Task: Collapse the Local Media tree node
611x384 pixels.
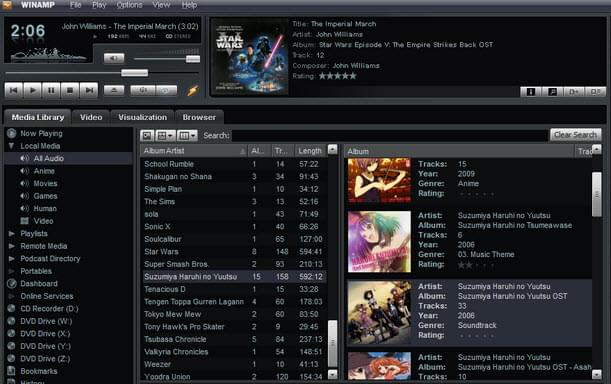Action: pos(11,146)
